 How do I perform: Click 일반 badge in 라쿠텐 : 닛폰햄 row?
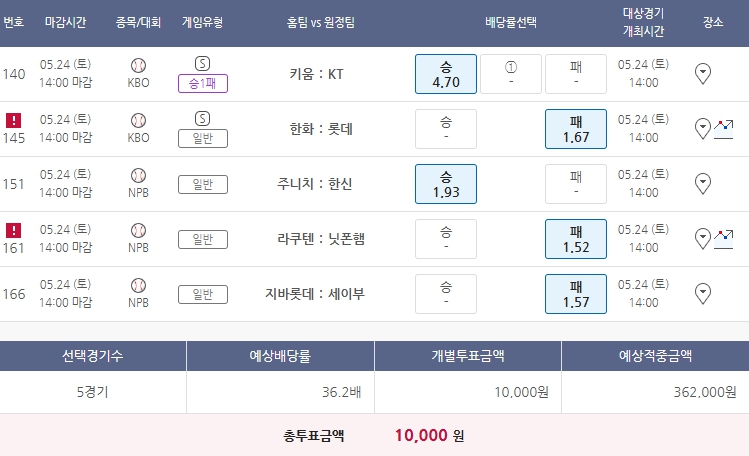[x=203, y=239]
